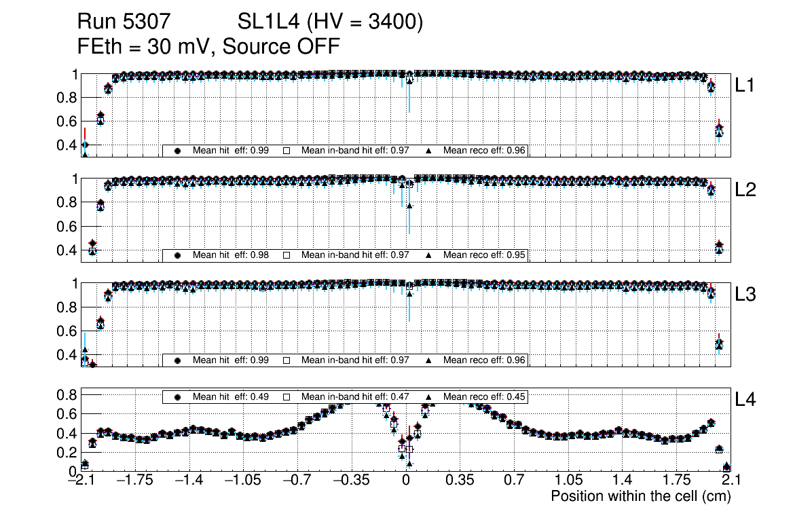The height and width of the screenshot is (524, 812).
Task: Click the open square legend marker in L1 panel
Action: pos(287,151)
